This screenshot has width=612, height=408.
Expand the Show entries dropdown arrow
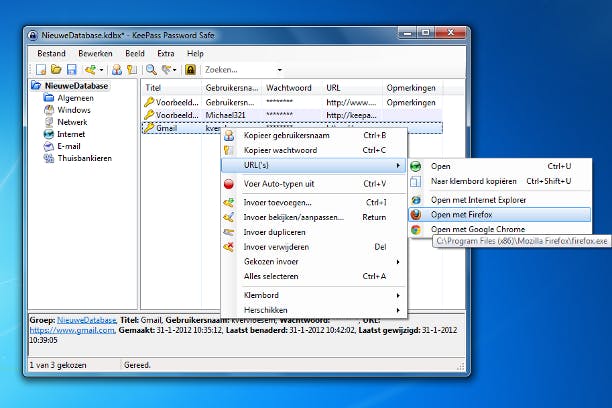pyautogui.click(x=174, y=70)
